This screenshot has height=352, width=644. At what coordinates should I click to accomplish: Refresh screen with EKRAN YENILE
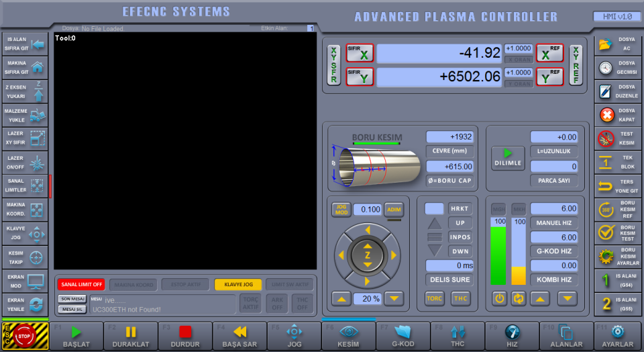(x=25, y=305)
